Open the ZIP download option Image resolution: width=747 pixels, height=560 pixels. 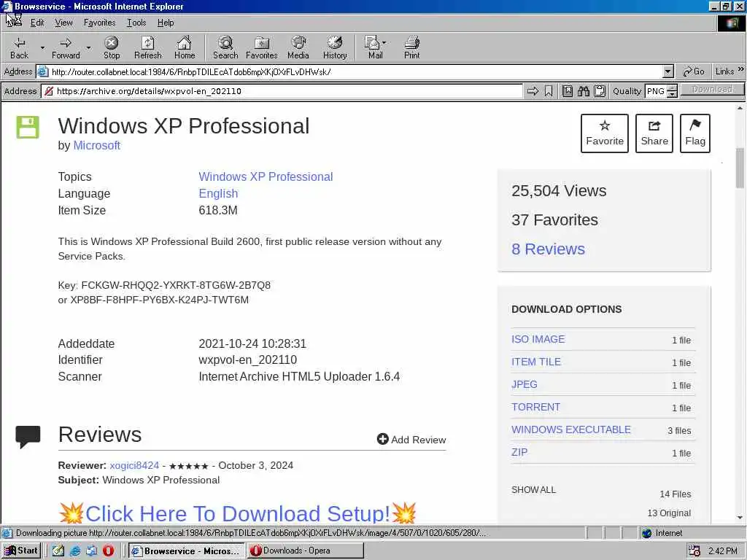[x=519, y=452]
